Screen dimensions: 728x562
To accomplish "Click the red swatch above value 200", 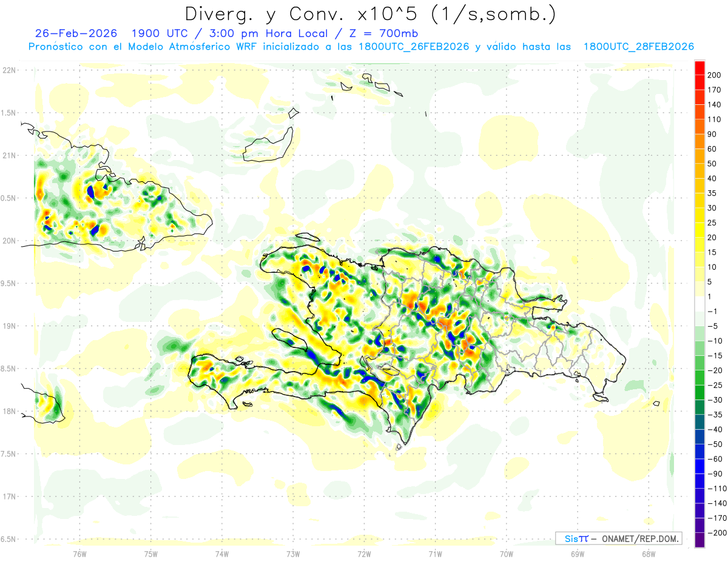I will click(x=700, y=67).
